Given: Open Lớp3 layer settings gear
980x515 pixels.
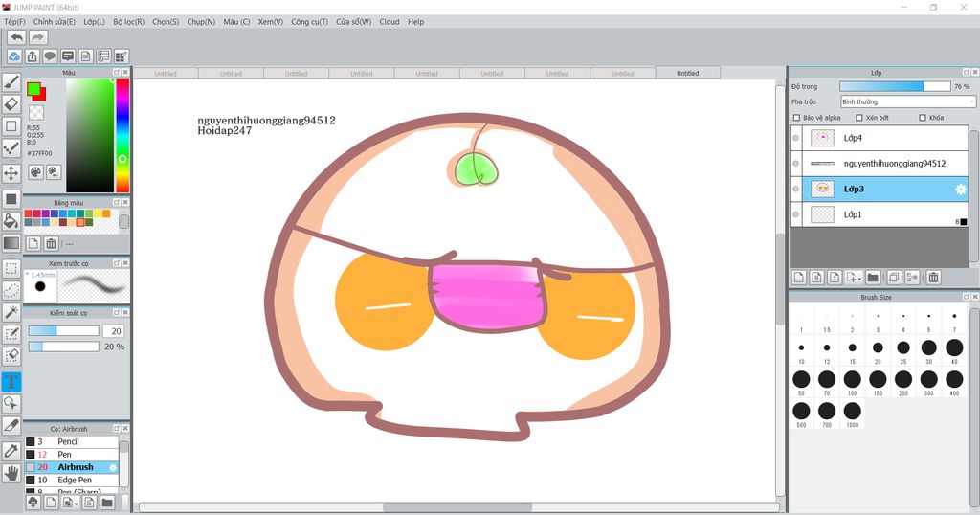Looking at the screenshot, I should 961,190.
